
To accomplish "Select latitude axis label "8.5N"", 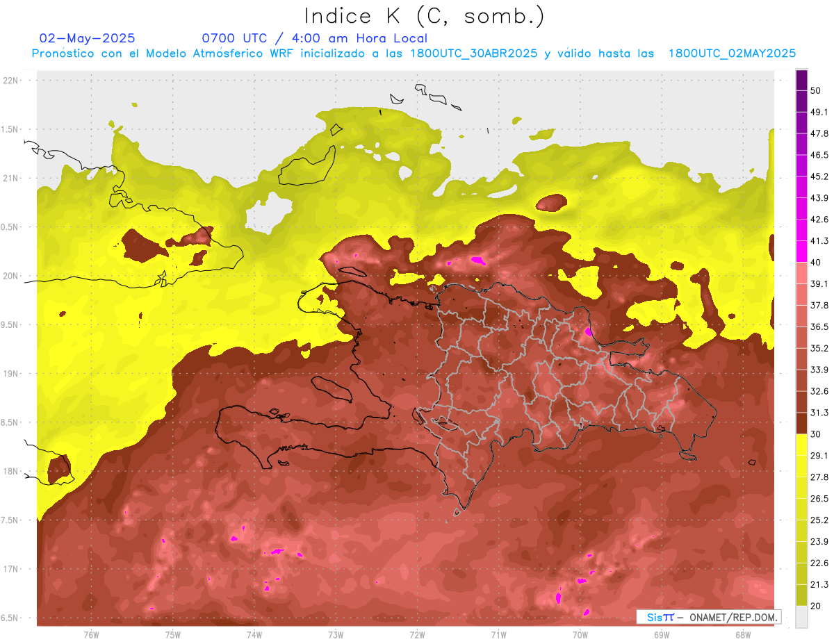I will [10, 422].
